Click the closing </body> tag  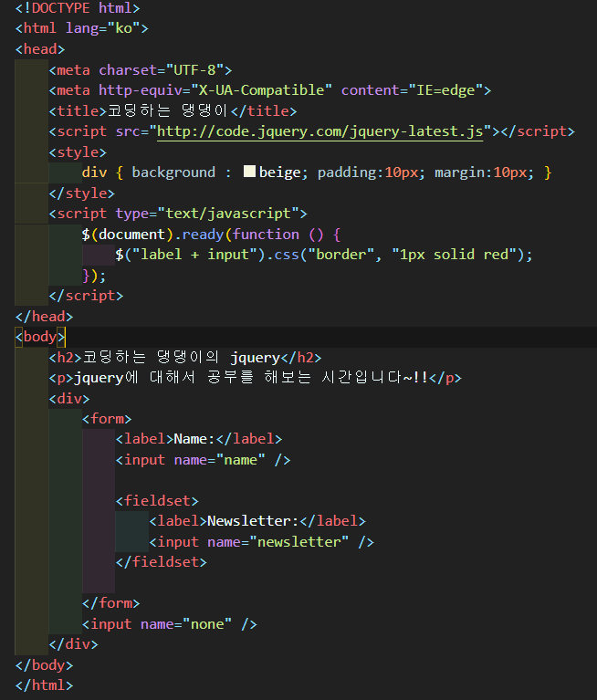(44, 665)
